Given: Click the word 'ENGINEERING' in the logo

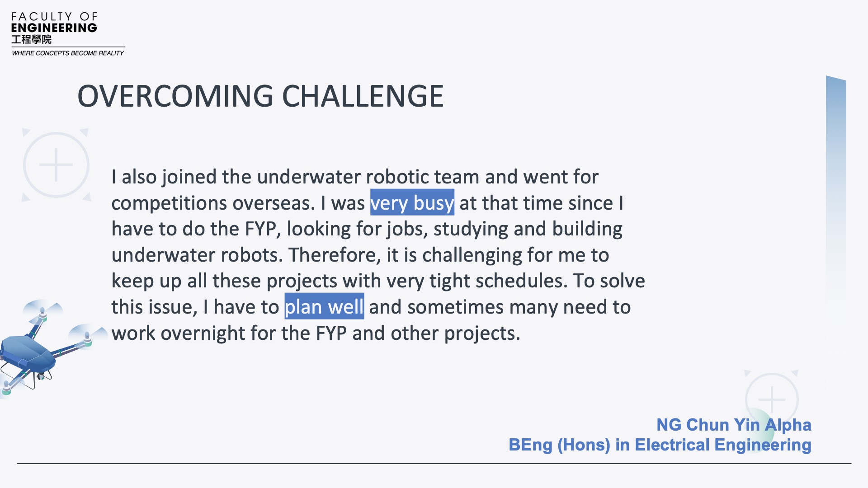Looking at the screenshot, I should 54,28.
